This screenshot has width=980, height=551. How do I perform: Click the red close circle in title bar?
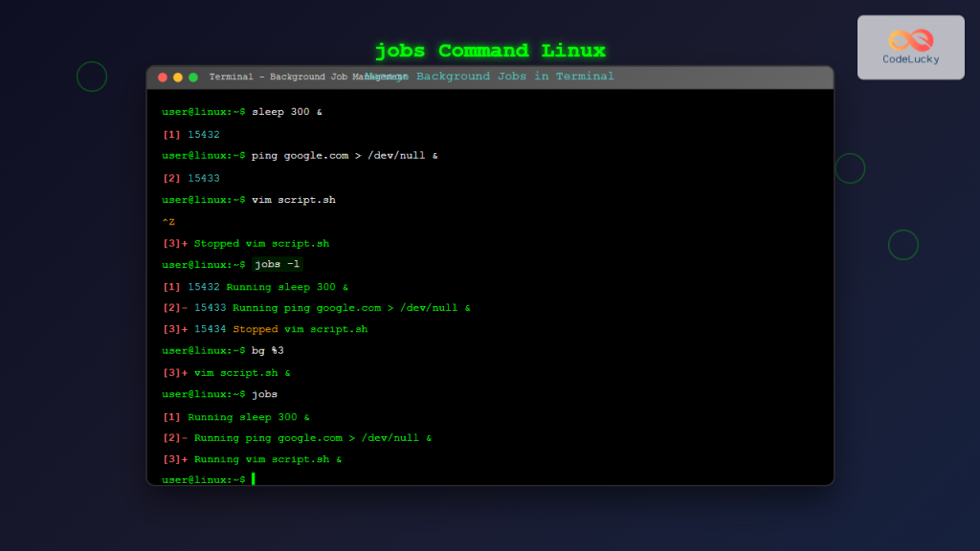(164, 77)
